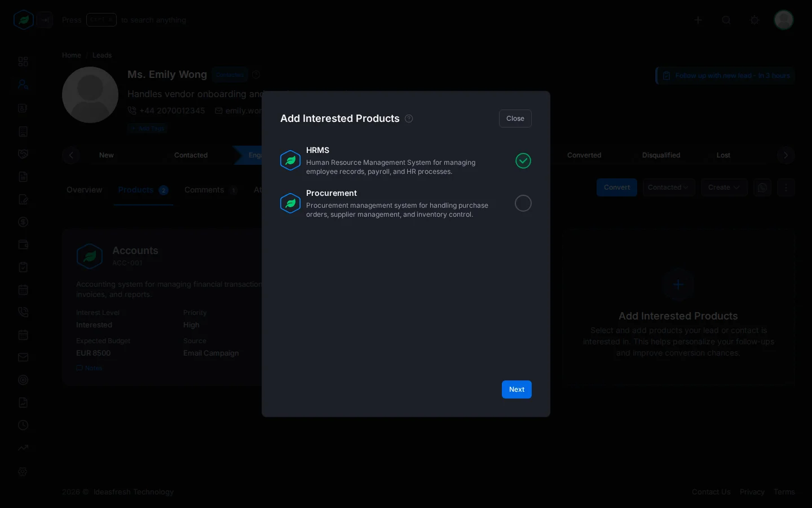The image size is (812, 508).
Task: Open the Leads people icon in the sidebar
Action: tap(23, 84)
